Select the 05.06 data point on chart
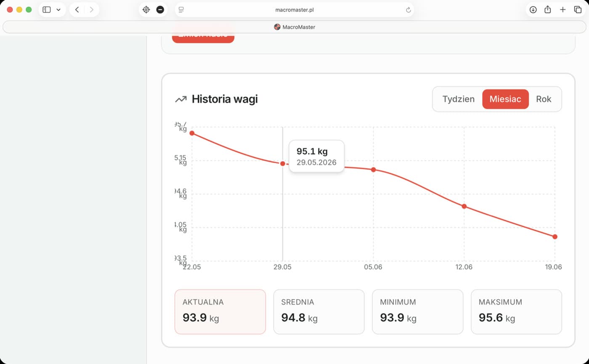 click(x=373, y=170)
